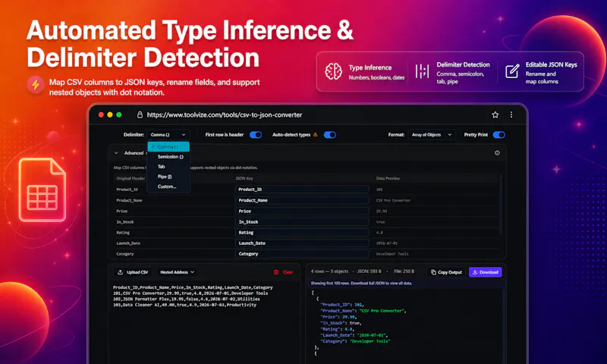The image size is (607, 364).
Task: Click the Upload CSV button
Action: click(x=134, y=272)
